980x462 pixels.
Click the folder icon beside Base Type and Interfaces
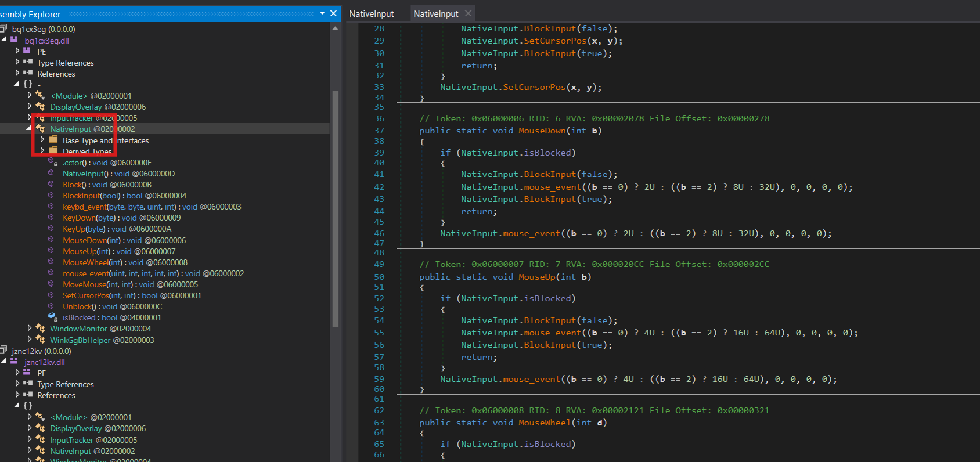coord(53,140)
